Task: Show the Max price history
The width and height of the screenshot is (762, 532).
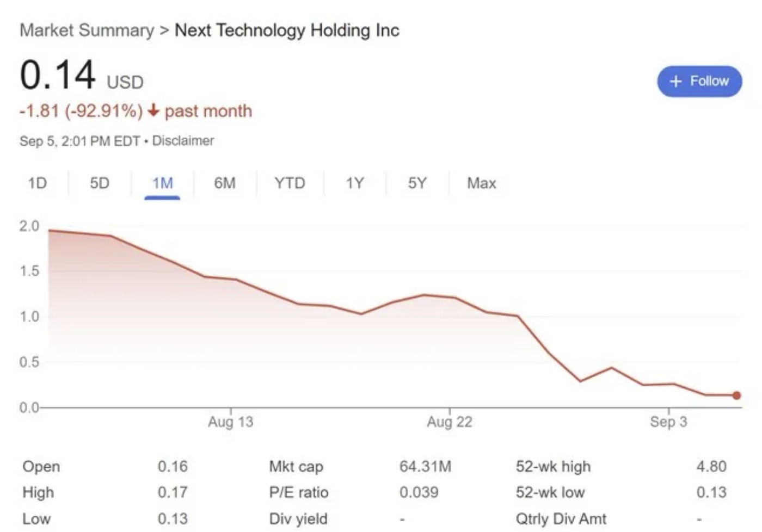Action: coord(482,183)
